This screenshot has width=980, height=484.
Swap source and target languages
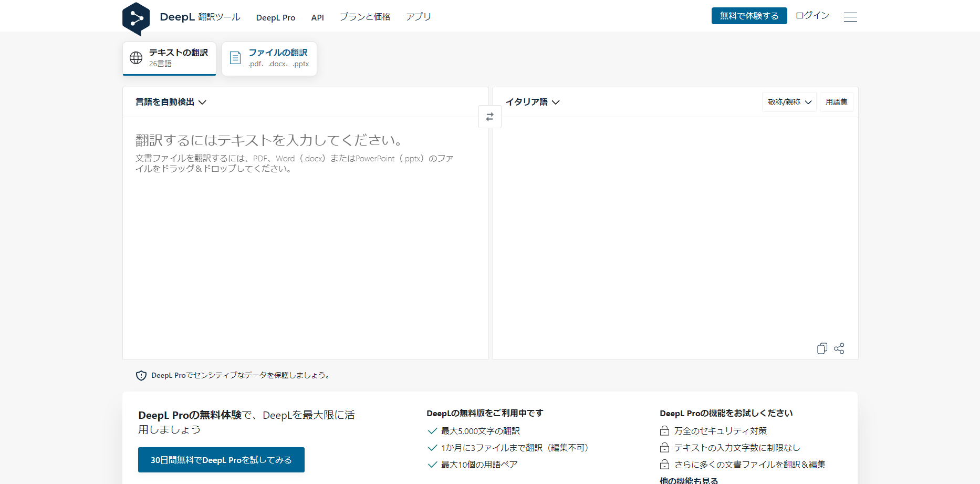tap(490, 117)
